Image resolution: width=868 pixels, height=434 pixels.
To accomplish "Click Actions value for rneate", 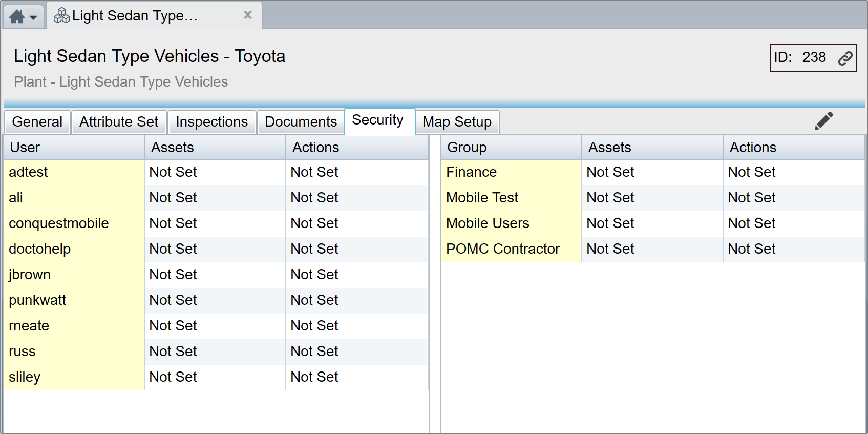I will (357, 326).
